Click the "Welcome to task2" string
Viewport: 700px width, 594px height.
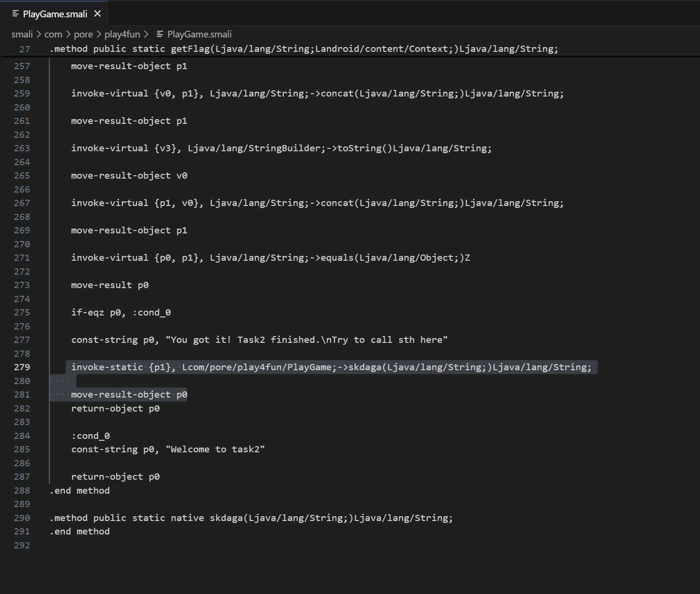click(215, 449)
